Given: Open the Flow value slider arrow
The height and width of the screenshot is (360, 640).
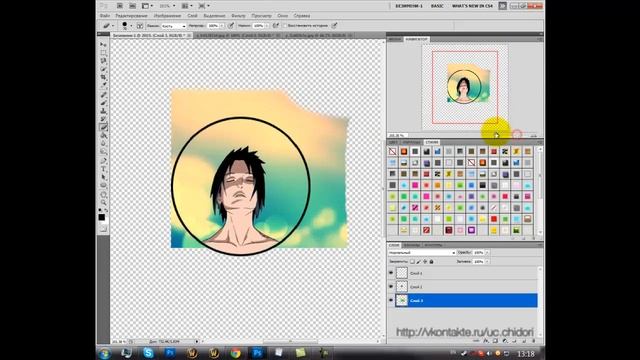Looking at the screenshot, I should point(267,26).
